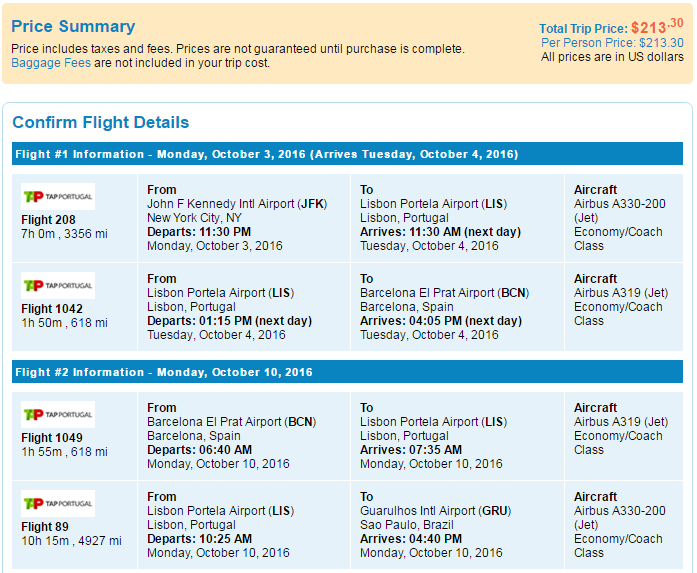This screenshot has width=697, height=573.
Task: Click the TAP Portugal logo for Flight 1049
Action: click(x=58, y=414)
